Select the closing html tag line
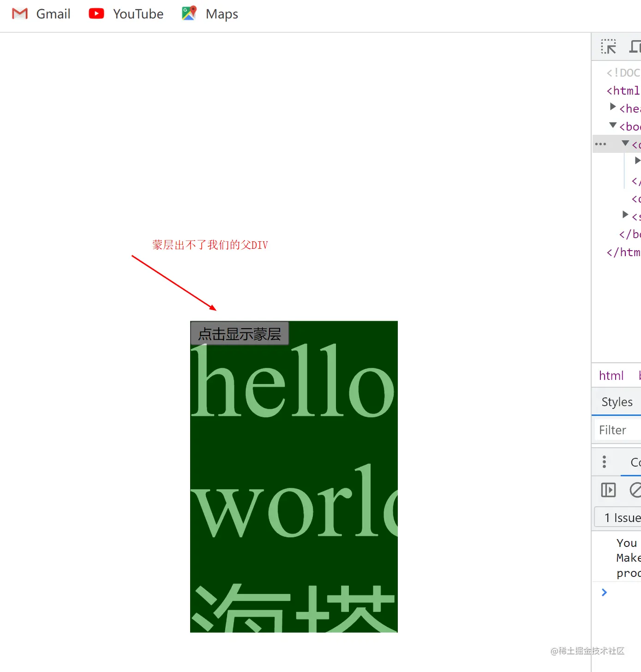This screenshot has height=672, width=641. click(x=623, y=252)
